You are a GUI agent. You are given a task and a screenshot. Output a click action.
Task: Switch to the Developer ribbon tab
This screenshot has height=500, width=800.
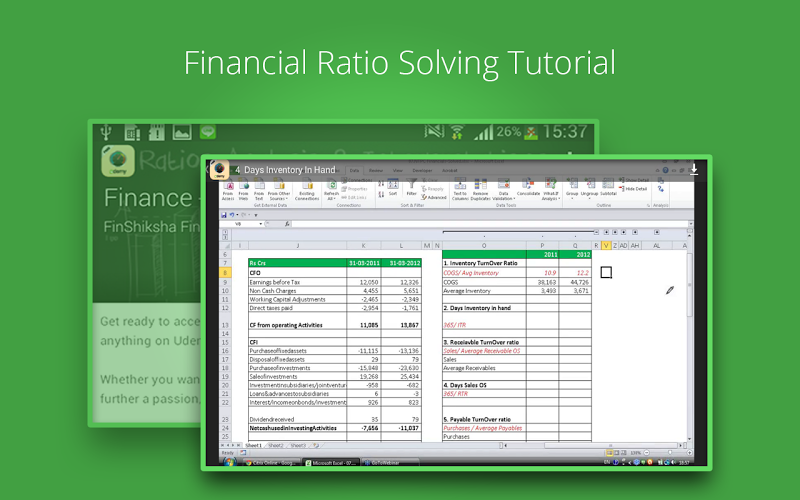click(x=422, y=170)
